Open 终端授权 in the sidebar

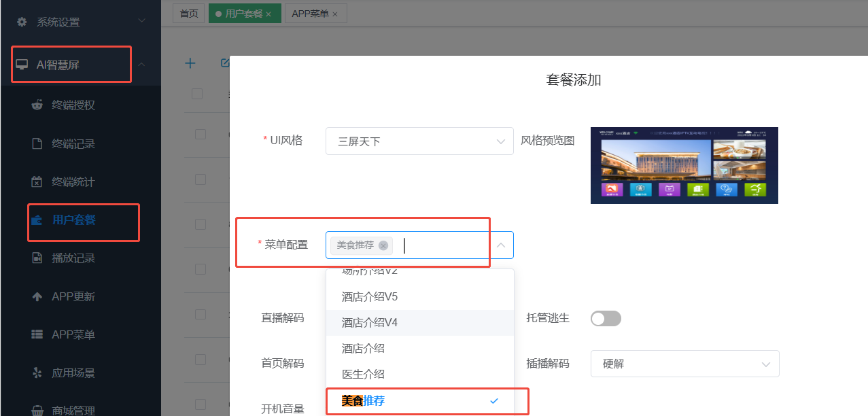pyautogui.click(x=73, y=105)
